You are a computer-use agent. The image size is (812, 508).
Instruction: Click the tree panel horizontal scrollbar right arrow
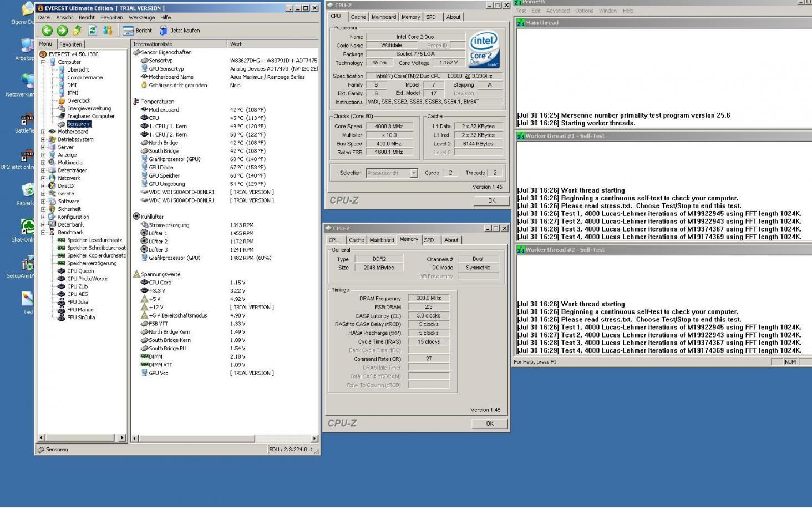click(122, 438)
